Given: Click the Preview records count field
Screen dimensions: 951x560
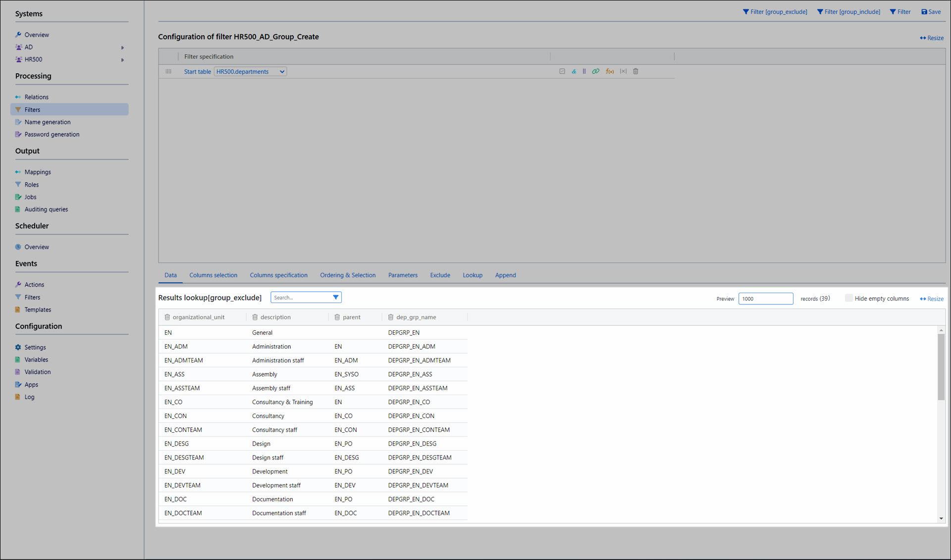Looking at the screenshot, I should (x=765, y=299).
